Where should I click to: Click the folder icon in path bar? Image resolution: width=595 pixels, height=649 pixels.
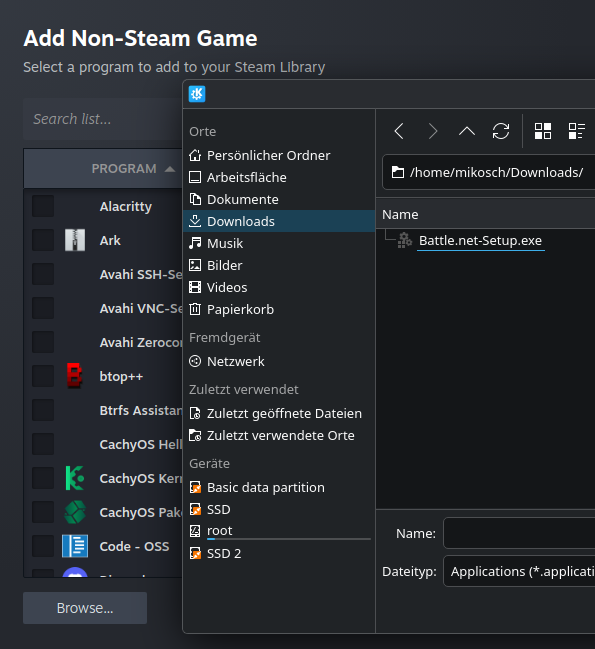coord(398,172)
